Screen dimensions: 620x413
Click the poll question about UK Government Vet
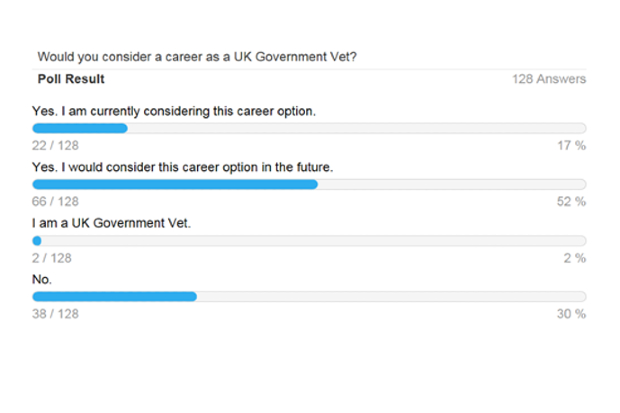tap(197, 57)
